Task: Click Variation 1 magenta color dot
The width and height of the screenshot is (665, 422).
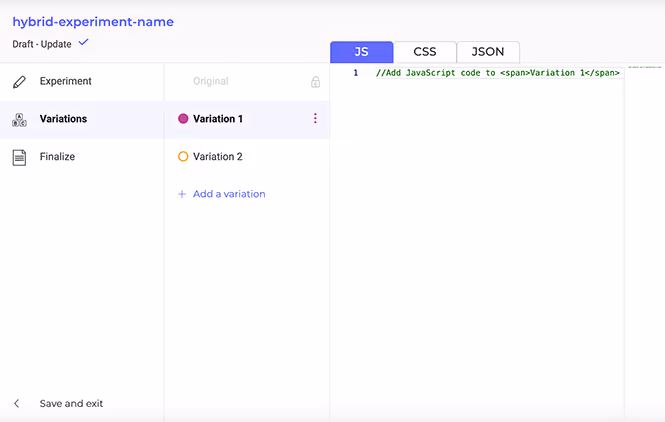Action: [183, 119]
